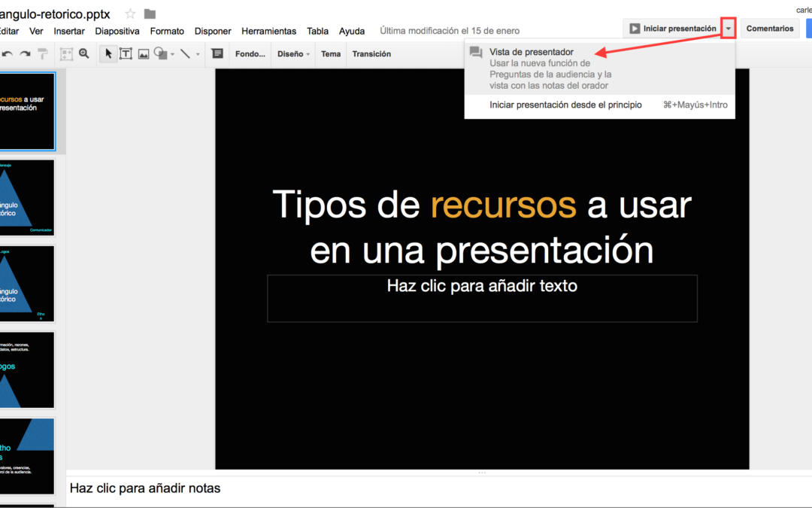The image size is (812, 508).
Task: Select the Logos label triangle slide thumbnail
Action: (27, 284)
